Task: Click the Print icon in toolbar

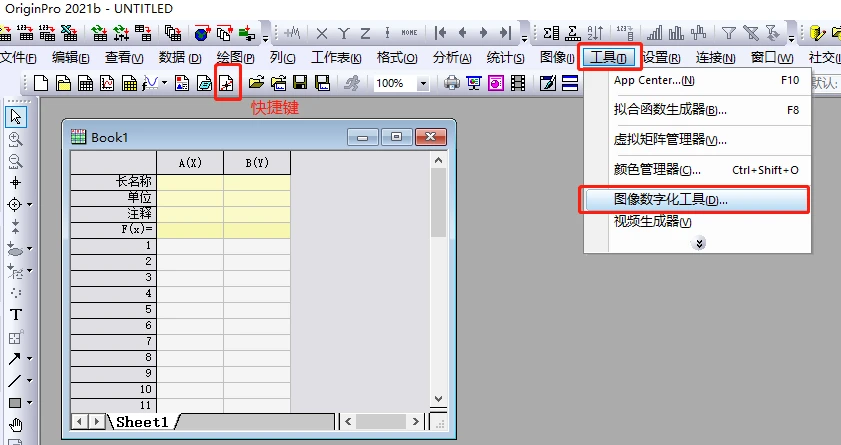Action: tap(451, 83)
